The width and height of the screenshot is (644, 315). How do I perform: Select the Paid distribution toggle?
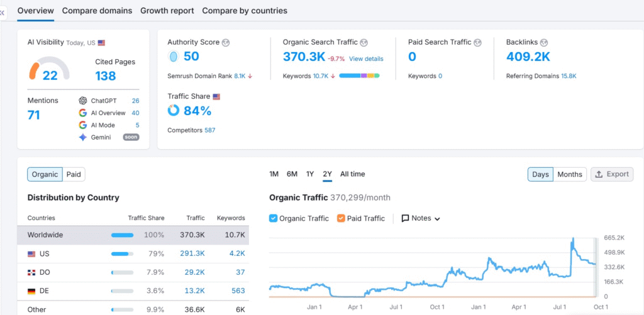[74, 175]
